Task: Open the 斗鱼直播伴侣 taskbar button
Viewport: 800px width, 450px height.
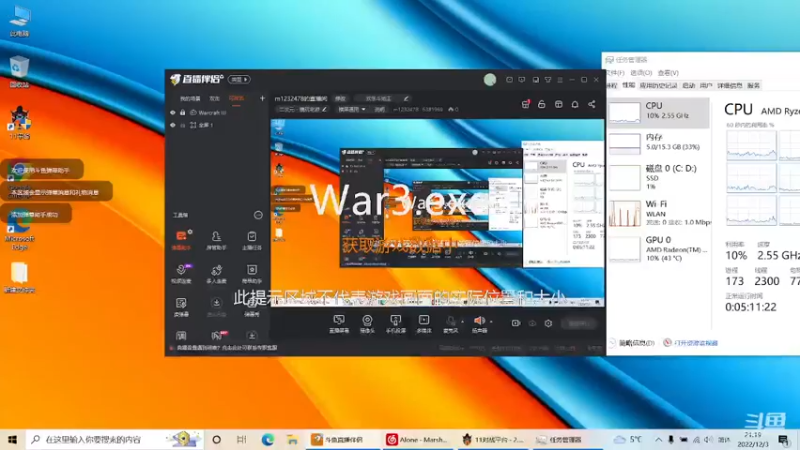Action: point(343,439)
